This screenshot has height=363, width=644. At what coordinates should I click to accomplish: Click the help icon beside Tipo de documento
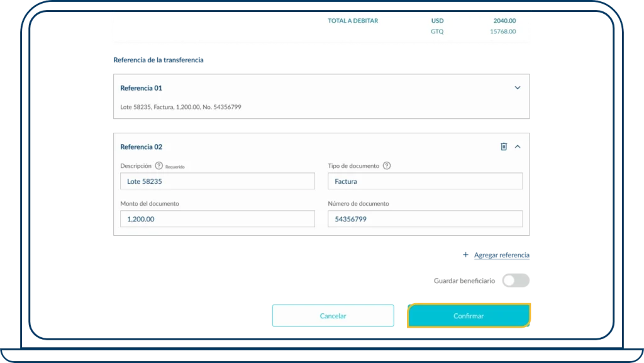click(x=387, y=166)
